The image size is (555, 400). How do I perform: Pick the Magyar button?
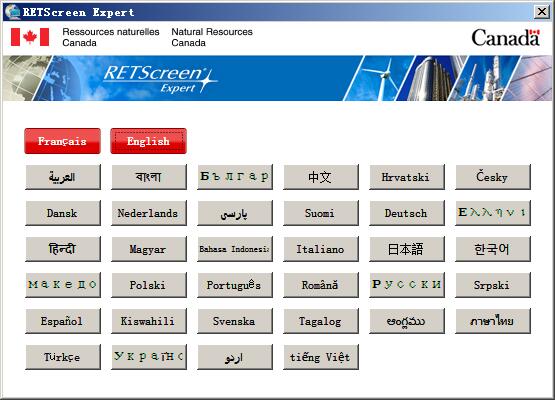tap(149, 249)
